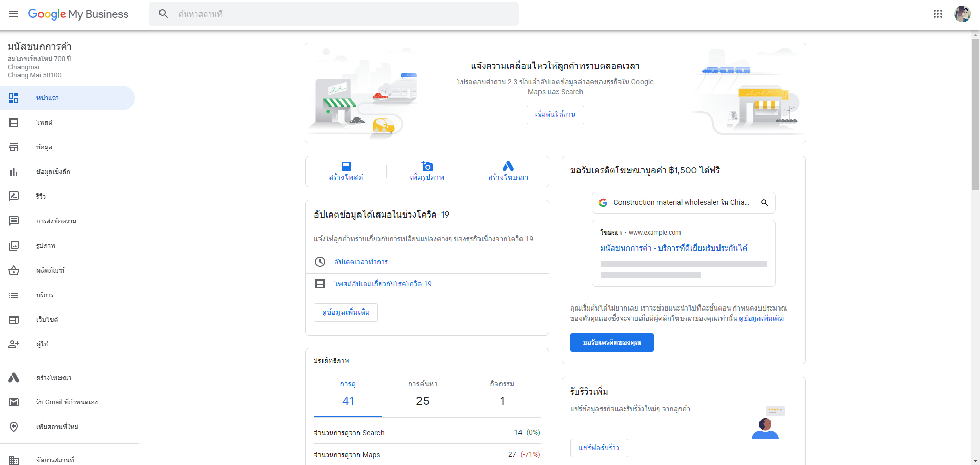Click the home dashboard icon in sidebar
Screen dimensions: 980x465
14,98
